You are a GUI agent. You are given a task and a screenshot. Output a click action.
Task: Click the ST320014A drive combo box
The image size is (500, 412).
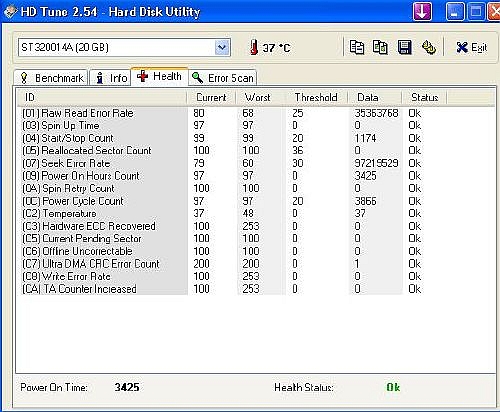pos(124,47)
